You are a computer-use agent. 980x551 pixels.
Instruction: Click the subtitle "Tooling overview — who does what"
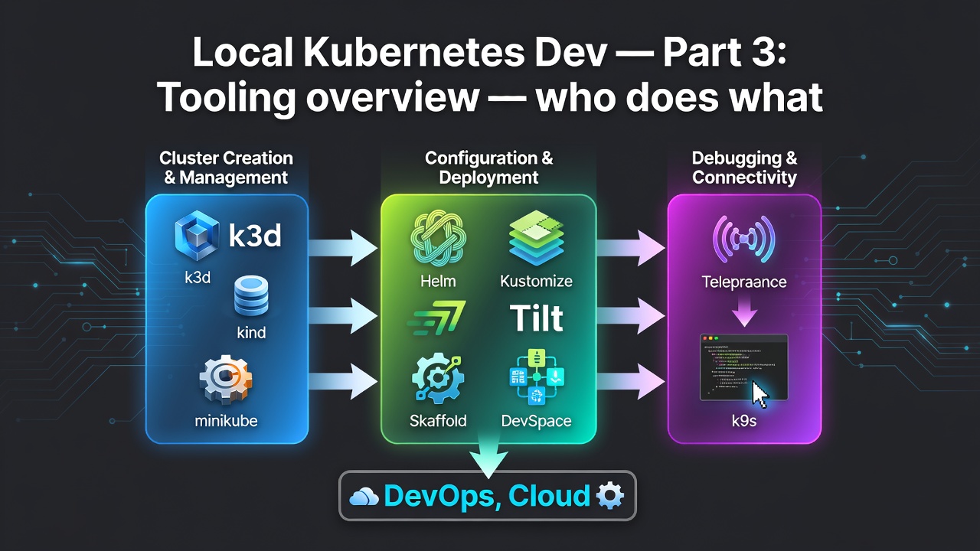click(x=490, y=97)
